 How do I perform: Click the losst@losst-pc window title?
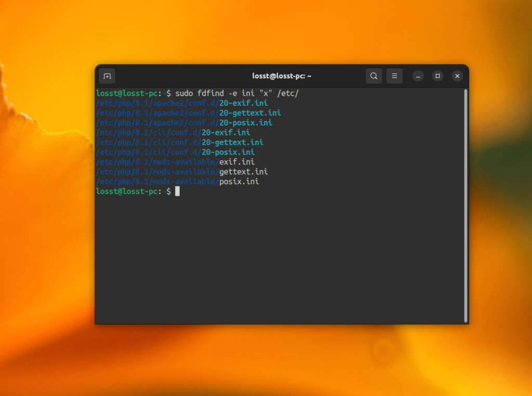click(282, 76)
